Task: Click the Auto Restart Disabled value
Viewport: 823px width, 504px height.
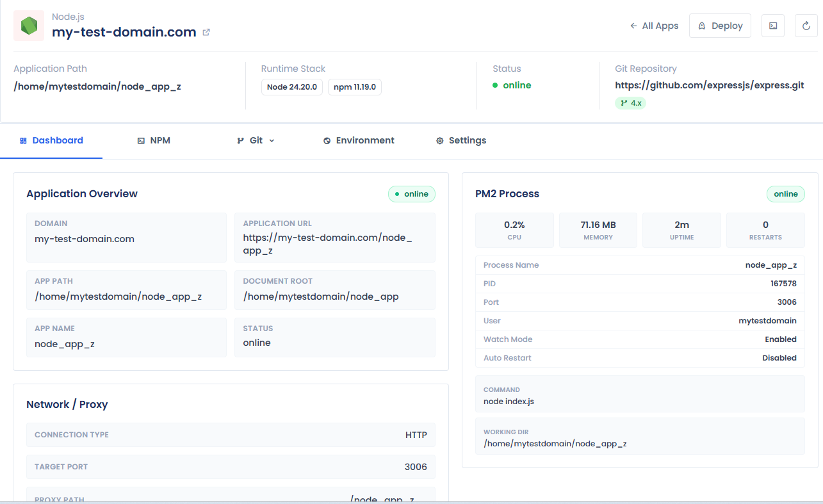Action: [779, 358]
